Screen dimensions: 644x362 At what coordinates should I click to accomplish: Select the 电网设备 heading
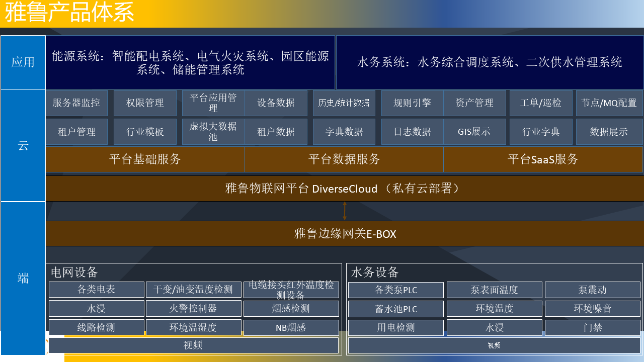(x=74, y=272)
